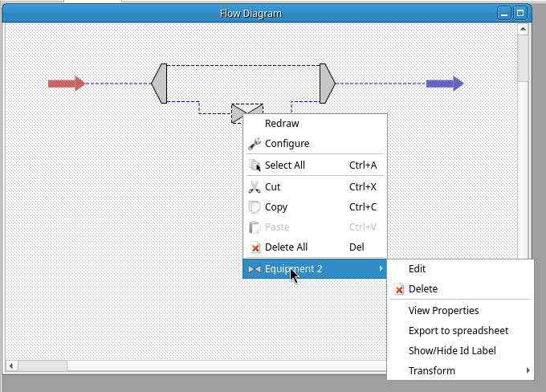Screen dimensions: 546x392
Task: Choose Delete All in the context menu
Action: (315, 247)
